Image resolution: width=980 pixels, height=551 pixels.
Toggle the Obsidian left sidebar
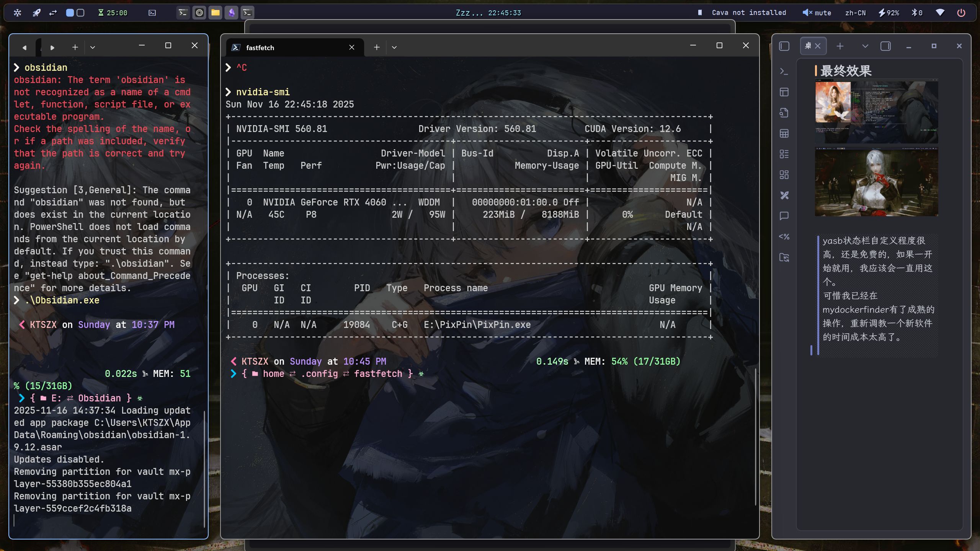784,46
